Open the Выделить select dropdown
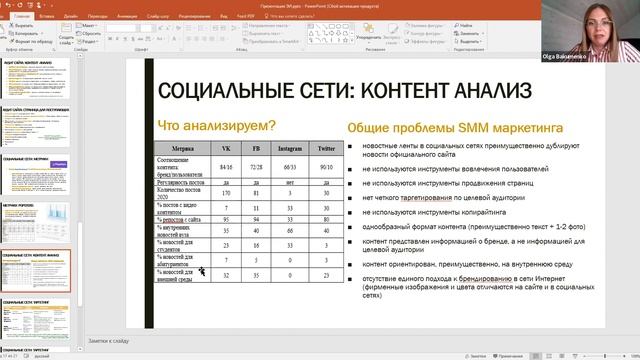Viewport: 640px width, 360px height. (x=468, y=41)
